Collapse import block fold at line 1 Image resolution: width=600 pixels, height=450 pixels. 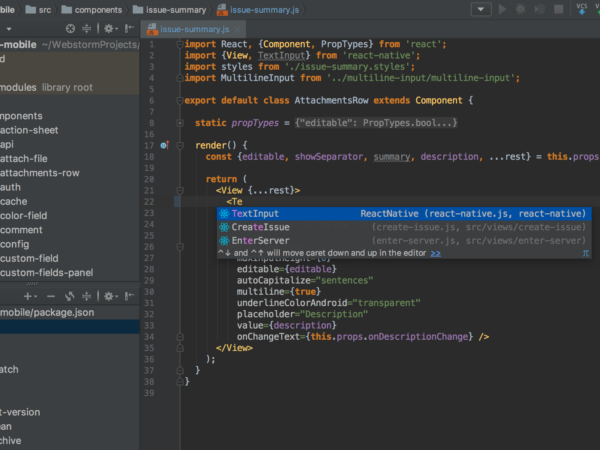[x=180, y=44]
